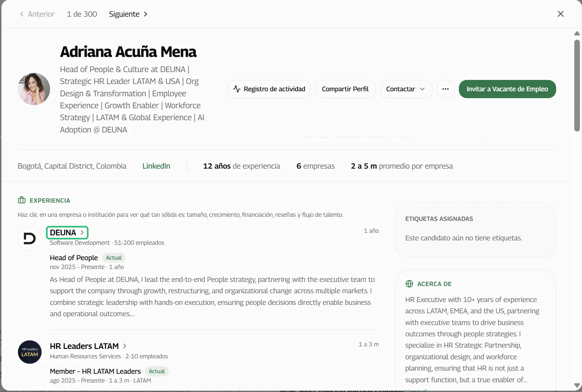The image size is (582, 392).
Task: Click the name Adriana Acuña Mena
Action: [x=128, y=52]
